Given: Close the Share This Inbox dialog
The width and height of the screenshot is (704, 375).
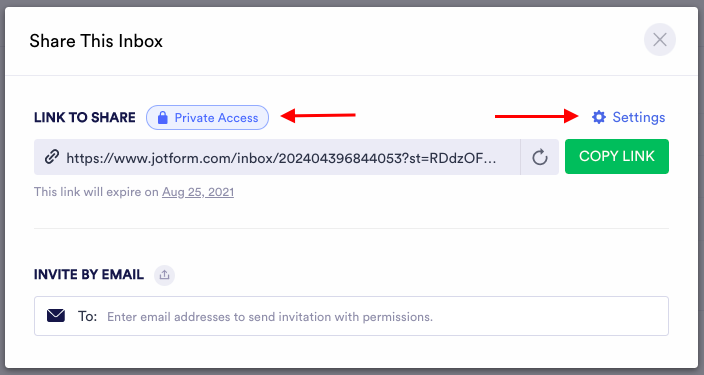Looking at the screenshot, I should pyautogui.click(x=660, y=40).
